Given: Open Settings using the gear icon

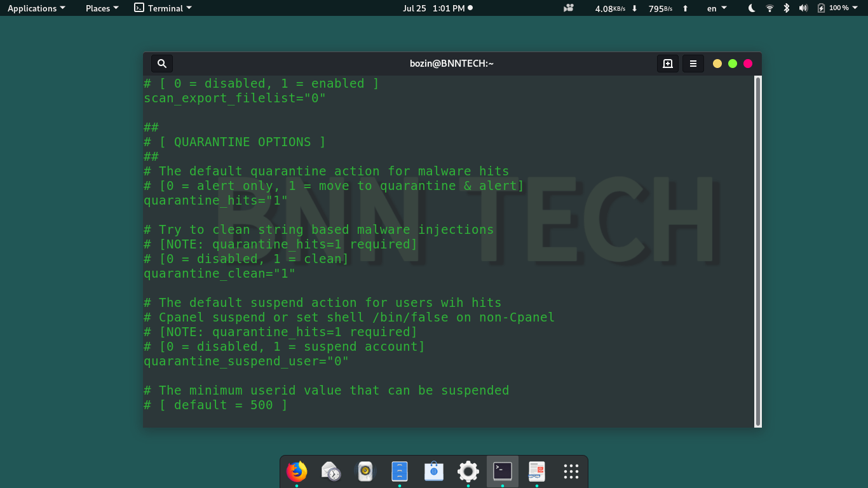Looking at the screenshot, I should tap(468, 471).
